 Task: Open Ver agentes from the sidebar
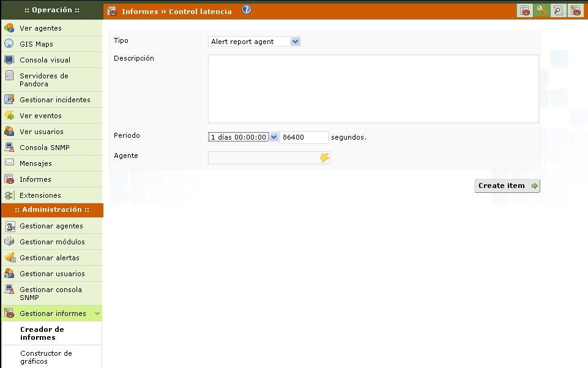pos(40,28)
